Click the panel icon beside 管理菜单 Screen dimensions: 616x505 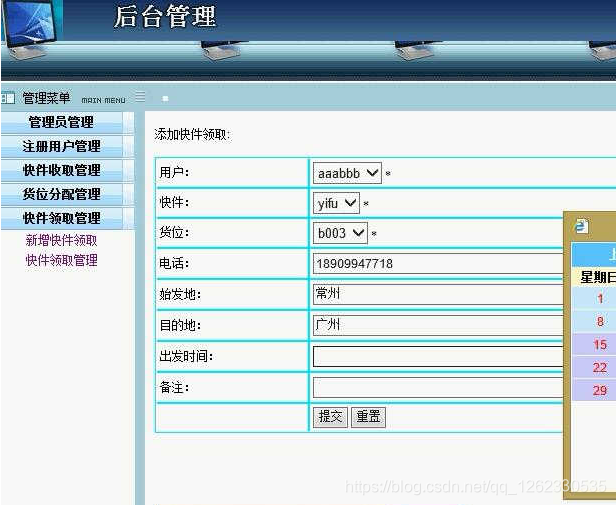coord(8,97)
